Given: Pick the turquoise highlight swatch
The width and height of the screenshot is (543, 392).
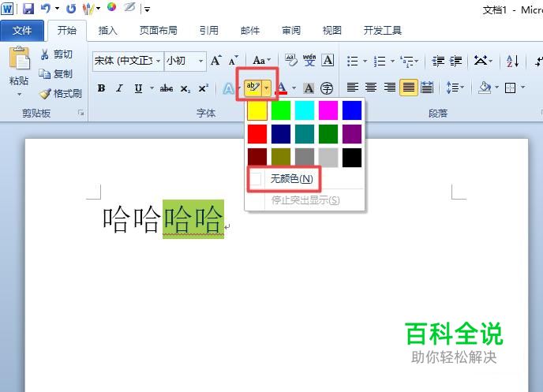Looking at the screenshot, I should click(x=305, y=110).
